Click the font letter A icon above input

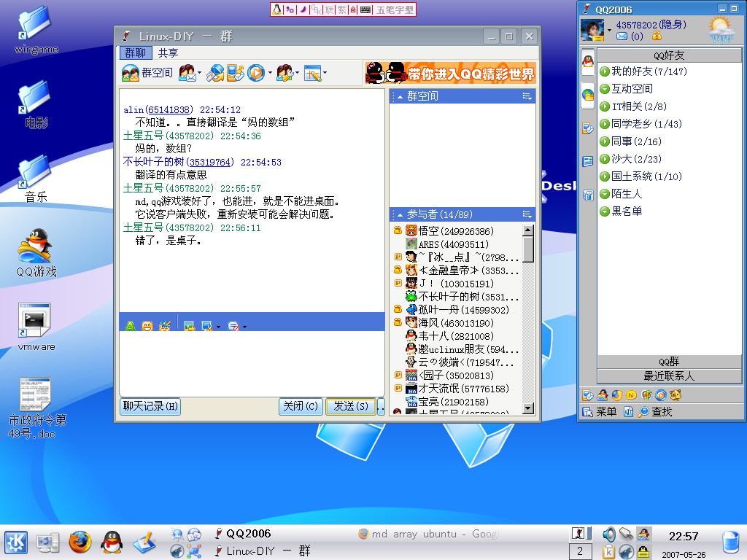[x=130, y=326]
